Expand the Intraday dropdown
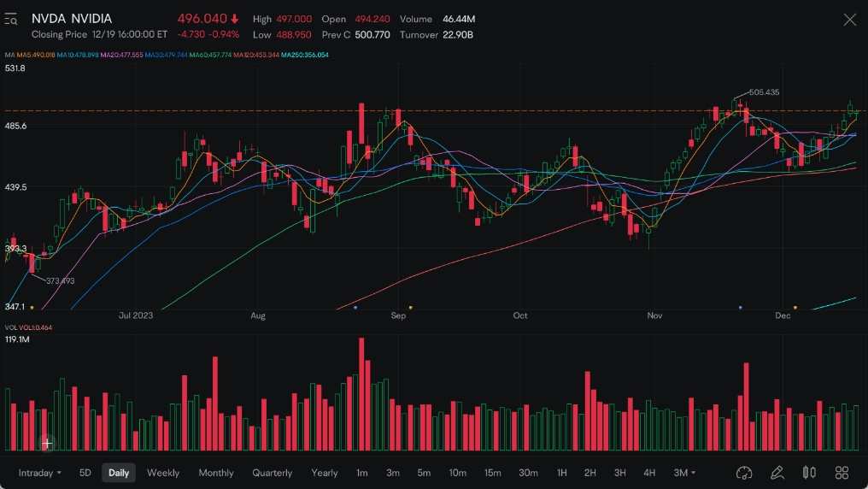This screenshot has width=868, height=489. 39,473
